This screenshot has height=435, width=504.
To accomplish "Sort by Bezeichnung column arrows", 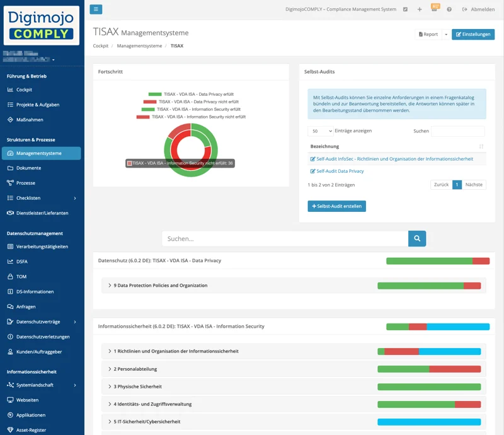I will pos(481,146).
